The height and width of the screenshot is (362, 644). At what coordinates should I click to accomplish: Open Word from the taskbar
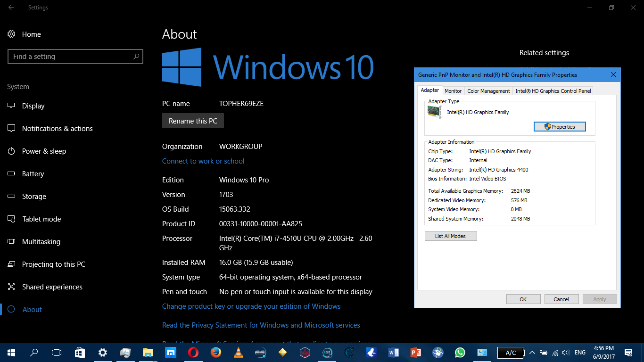click(x=393, y=353)
